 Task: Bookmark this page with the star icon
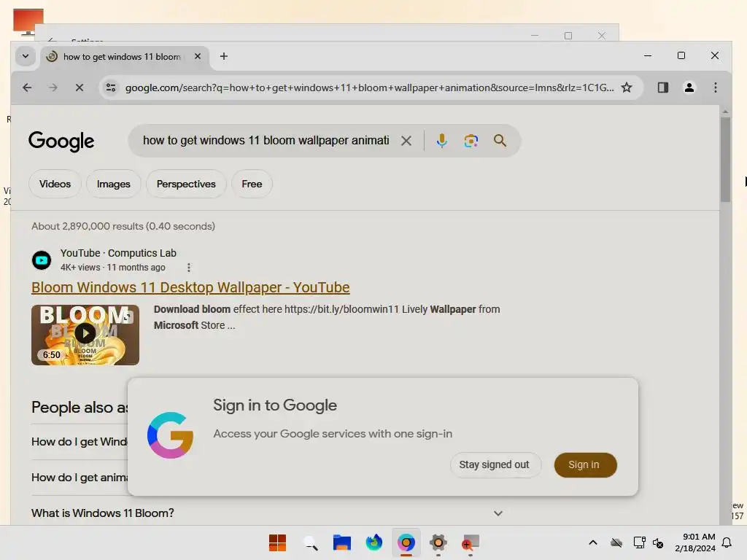627,87
